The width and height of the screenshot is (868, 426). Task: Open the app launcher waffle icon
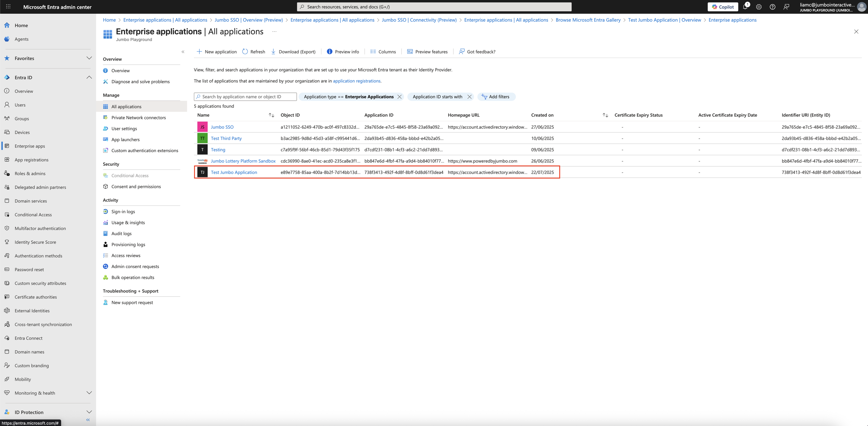coord(8,6)
